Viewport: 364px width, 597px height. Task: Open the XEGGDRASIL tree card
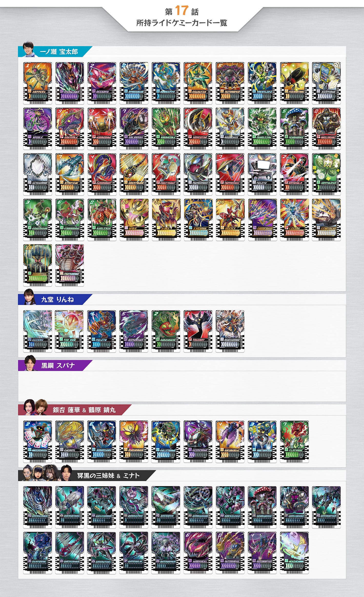(37, 265)
